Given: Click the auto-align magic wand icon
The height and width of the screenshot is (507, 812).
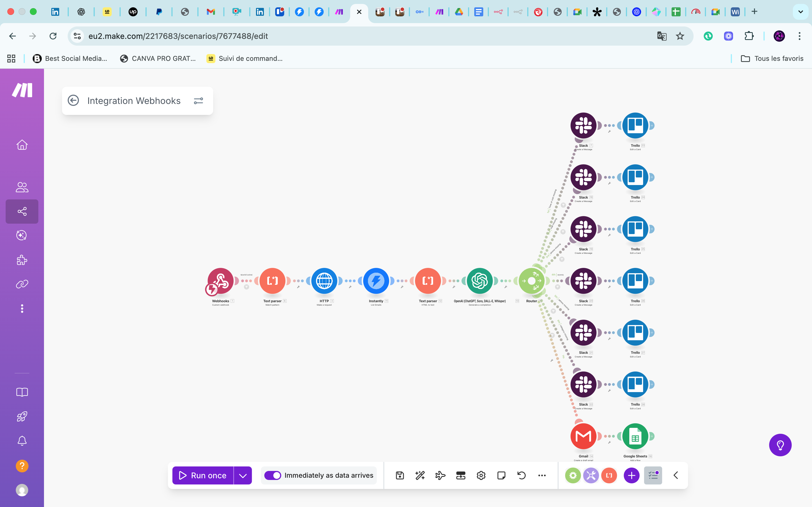Looking at the screenshot, I should point(420,475).
